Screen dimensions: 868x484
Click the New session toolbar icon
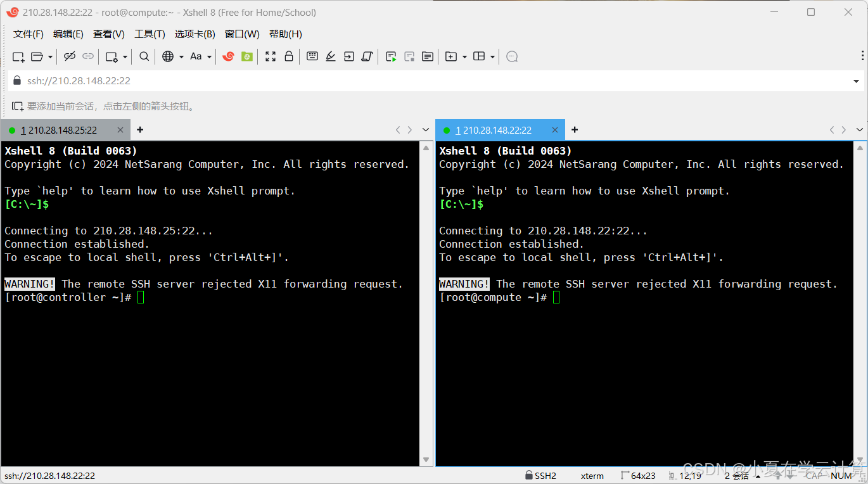tap(18, 56)
